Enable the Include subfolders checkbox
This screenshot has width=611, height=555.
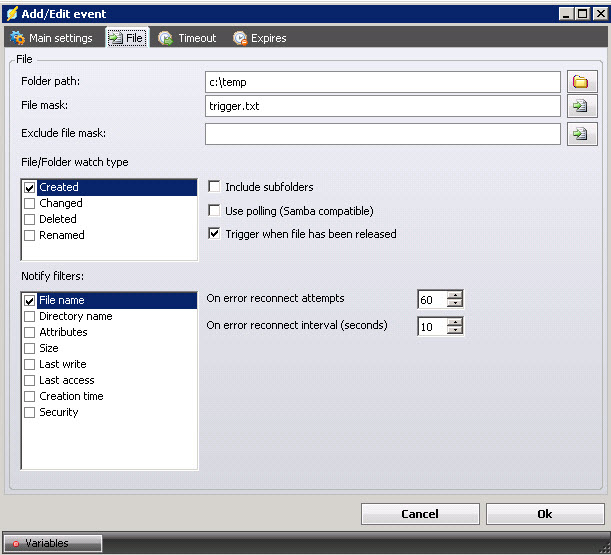(214, 187)
